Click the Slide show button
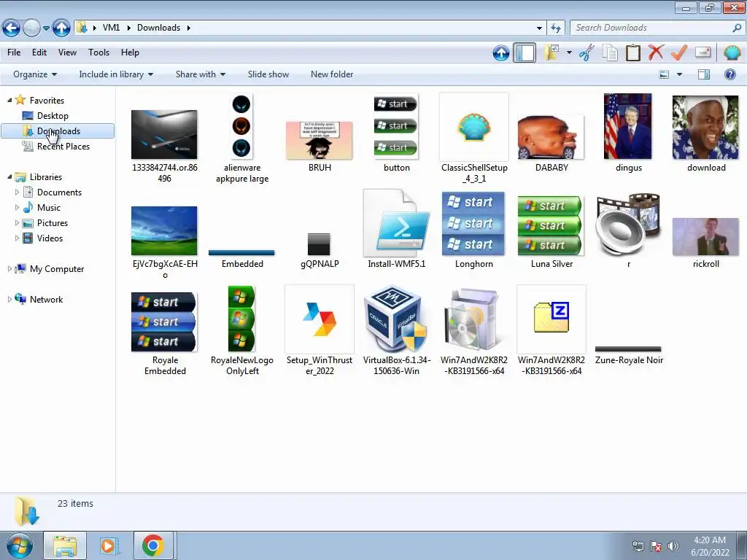 (x=268, y=74)
